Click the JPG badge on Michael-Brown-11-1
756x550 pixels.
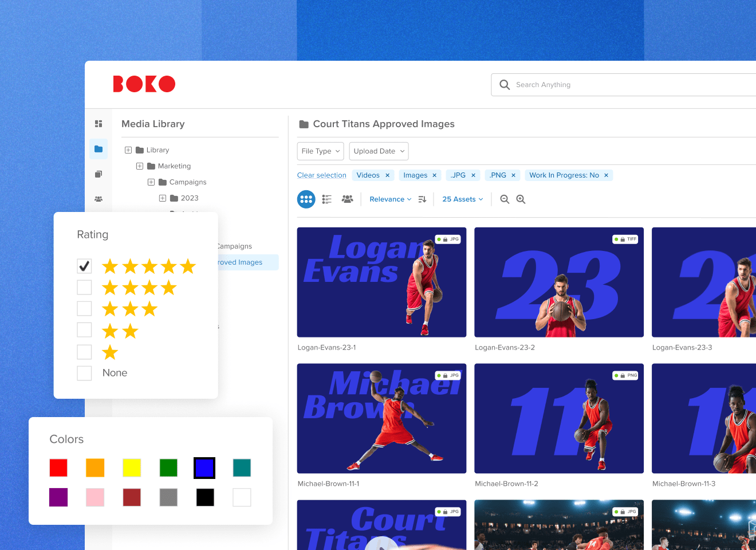448,376
